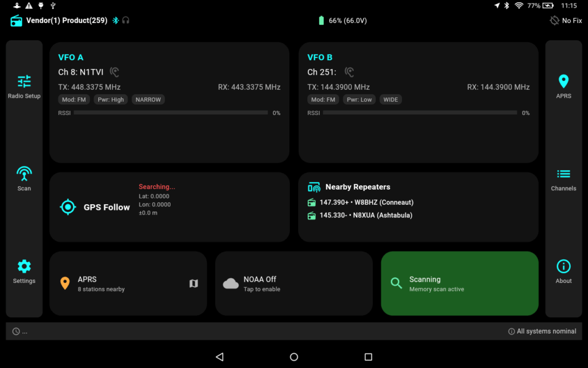Click the VFO A title
Screen dimensions: 588x368
71,57
